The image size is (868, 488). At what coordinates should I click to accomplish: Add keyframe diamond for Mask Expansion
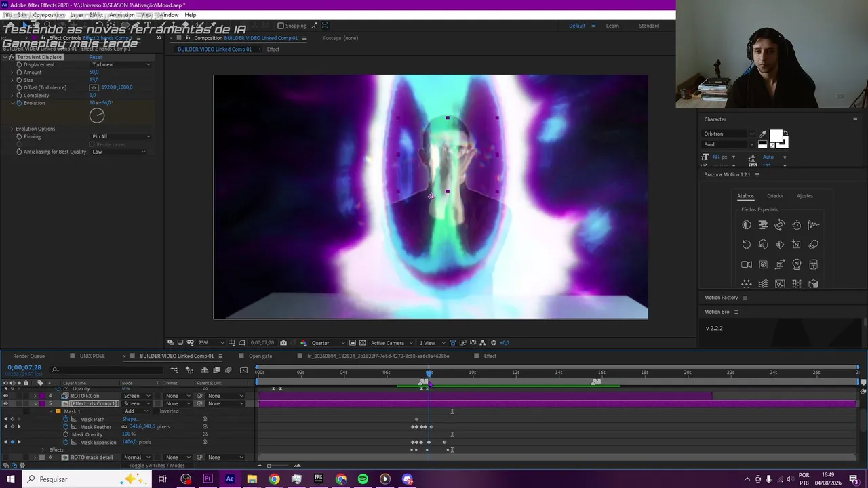[12, 442]
